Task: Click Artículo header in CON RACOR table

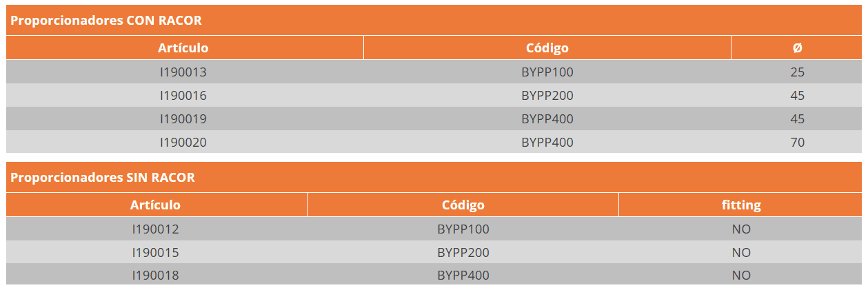Action: 183,48
